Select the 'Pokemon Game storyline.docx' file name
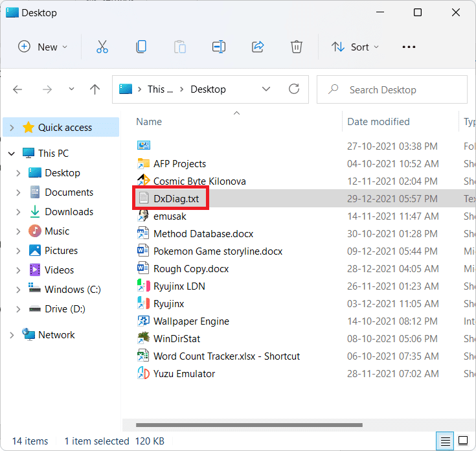Viewport: 476px width, 451px height. tap(218, 251)
